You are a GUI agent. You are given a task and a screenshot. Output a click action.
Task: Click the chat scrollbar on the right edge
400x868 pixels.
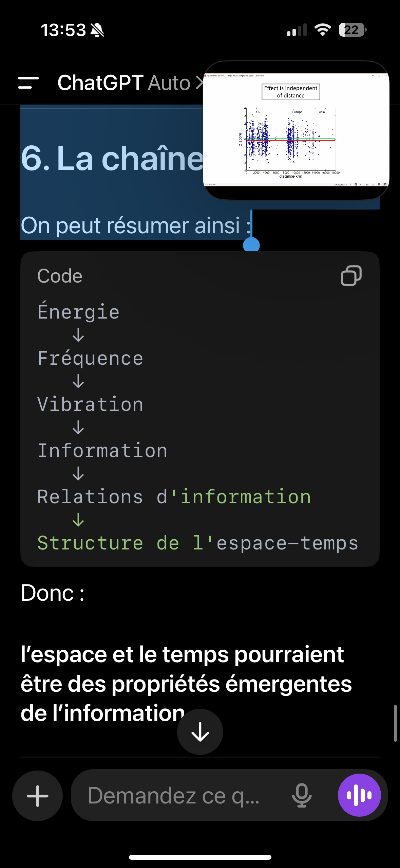pos(395,723)
